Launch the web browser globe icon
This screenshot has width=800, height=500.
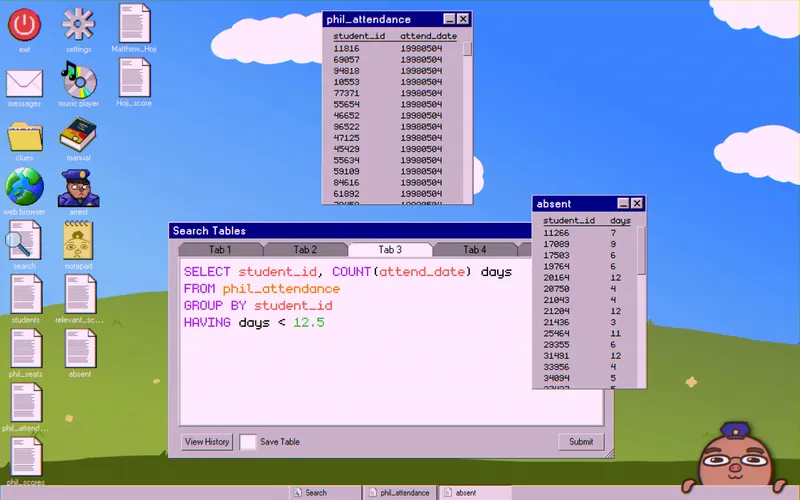click(x=24, y=187)
